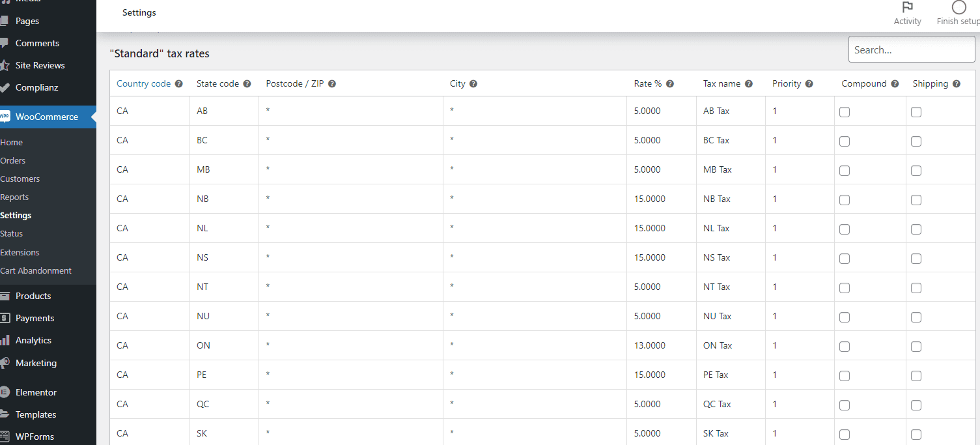Screen dimensions: 980x445
Task: Open the Analytics sidebar menu
Action: click(x=33, y=340)
